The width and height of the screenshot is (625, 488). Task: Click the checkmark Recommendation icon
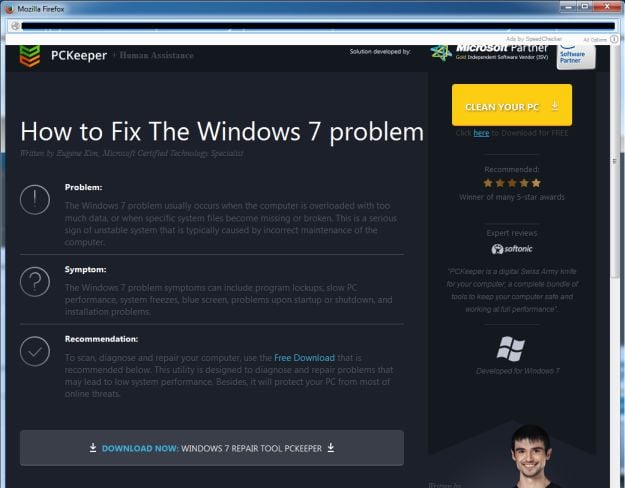(35, 351)
